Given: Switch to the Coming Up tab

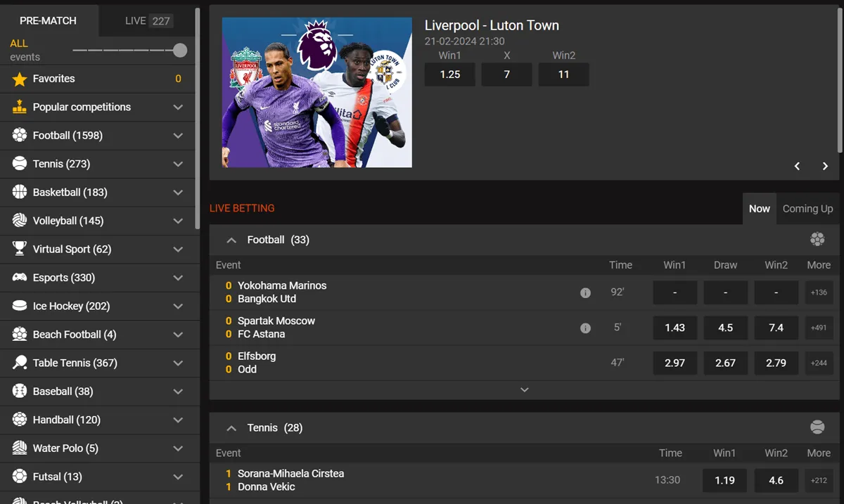Looking at the screenshot, I should pos(807,209).
